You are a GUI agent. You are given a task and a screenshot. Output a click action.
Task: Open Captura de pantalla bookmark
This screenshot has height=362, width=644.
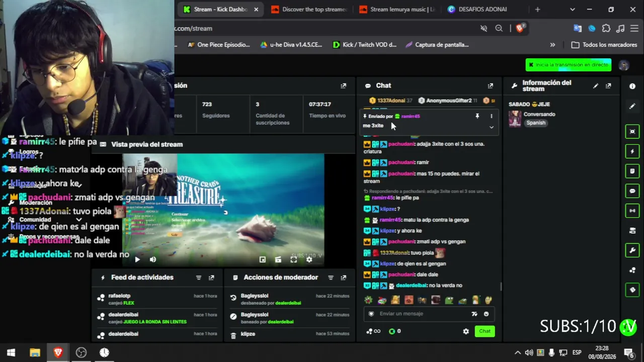(x=437, y=45)
